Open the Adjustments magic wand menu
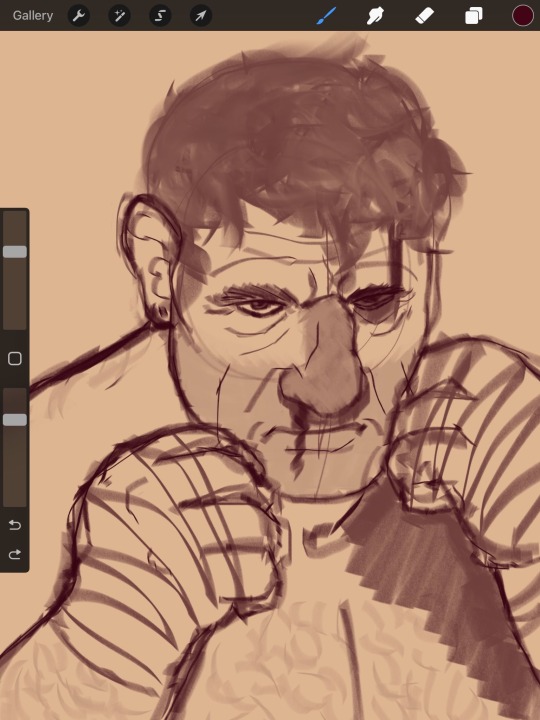540x720 pixels. [119, 16]
